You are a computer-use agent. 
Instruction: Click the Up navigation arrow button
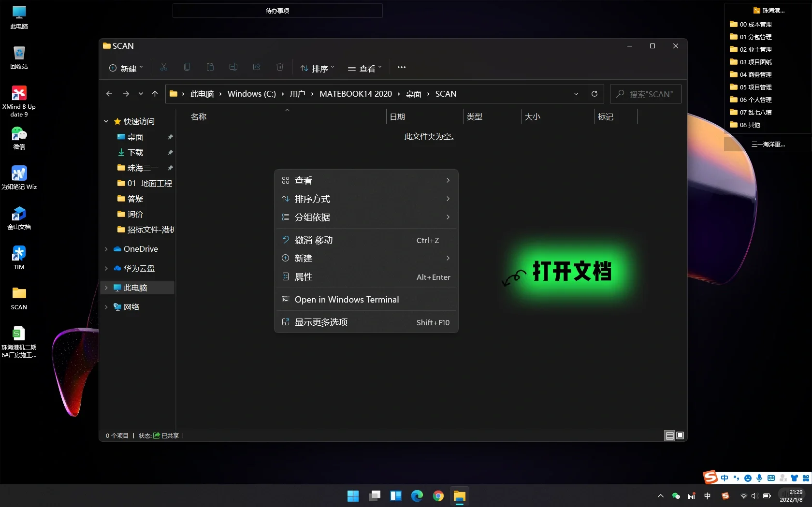click(x=155, y=94)
